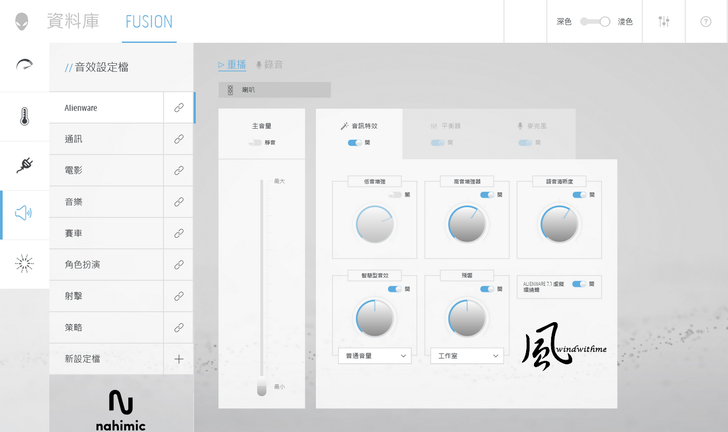The width and height of the screenshot is (728, 432).
Task: Open the 工作室 reverb dropdown
Action: pyautogui.click(x=467, y=356)
